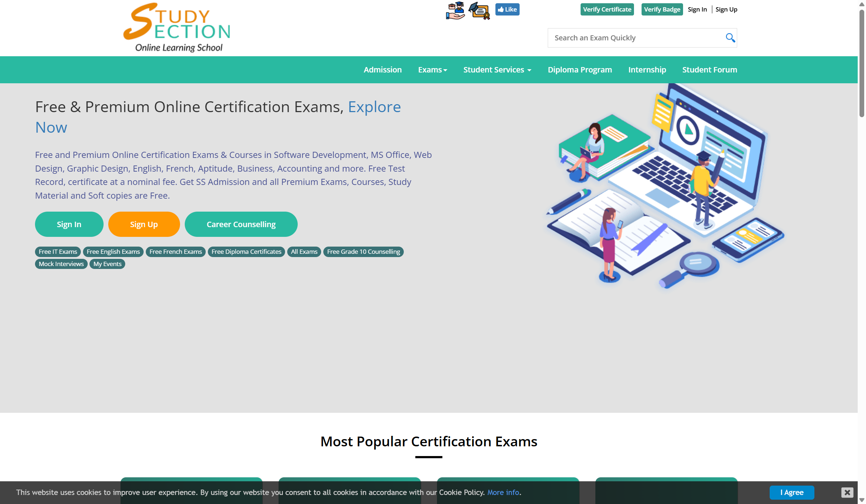Click the search magnifier icon
Viewport: 866px width, 504px height.
(730, 38)
